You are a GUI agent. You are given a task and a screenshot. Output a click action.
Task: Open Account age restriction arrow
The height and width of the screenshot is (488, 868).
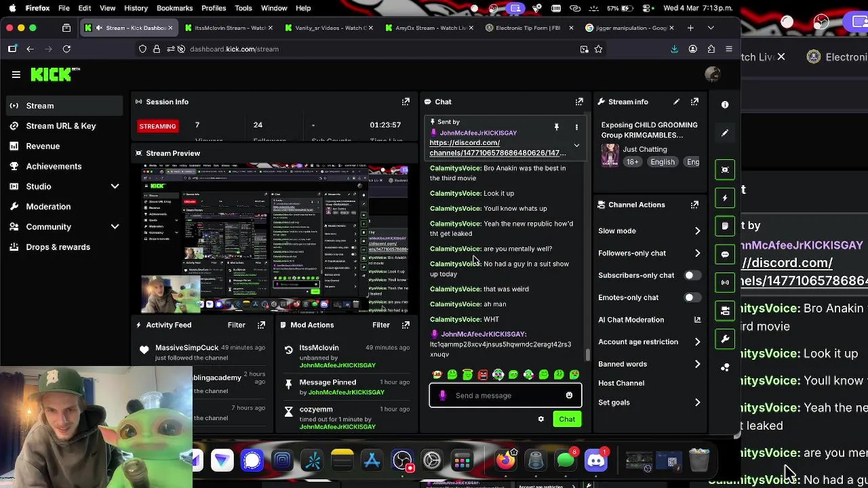(x=697, y=342)
